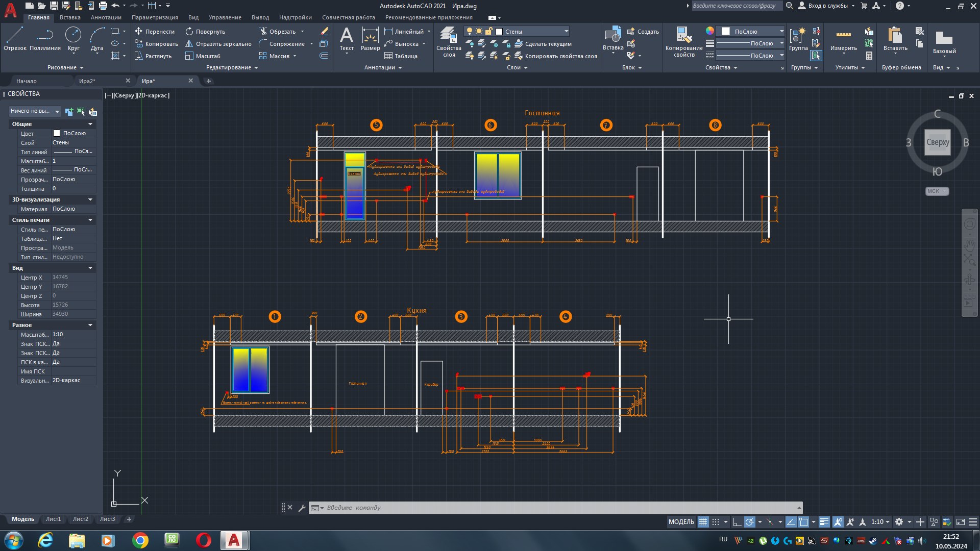Toggle ortho mode in status bar
980x551 pixels.
(x=737, y=522)
